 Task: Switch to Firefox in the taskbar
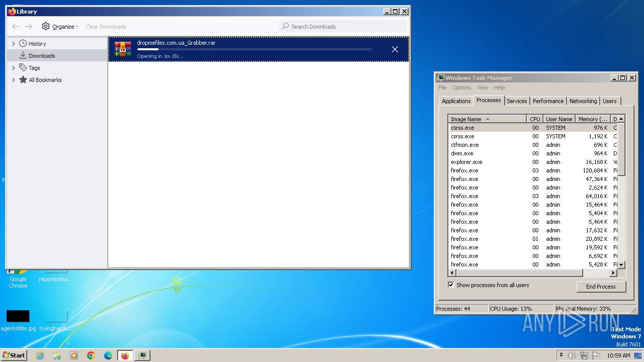coord(125,355)
